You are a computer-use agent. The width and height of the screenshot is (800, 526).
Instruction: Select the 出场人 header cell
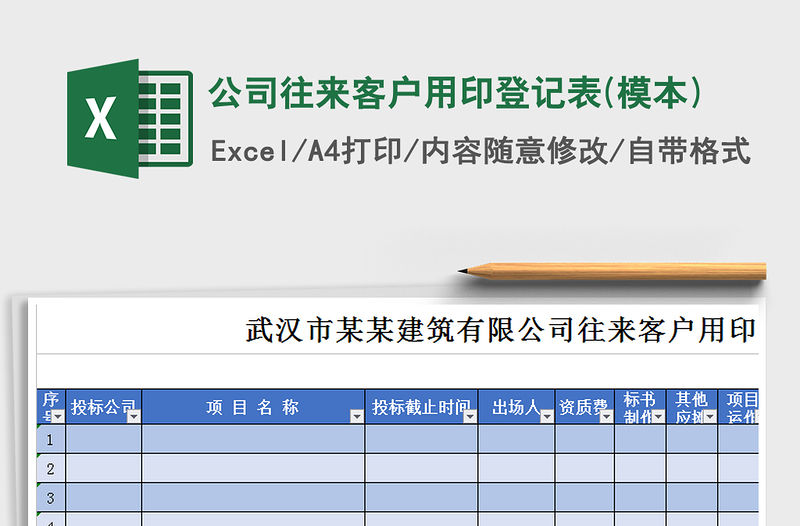516,407
